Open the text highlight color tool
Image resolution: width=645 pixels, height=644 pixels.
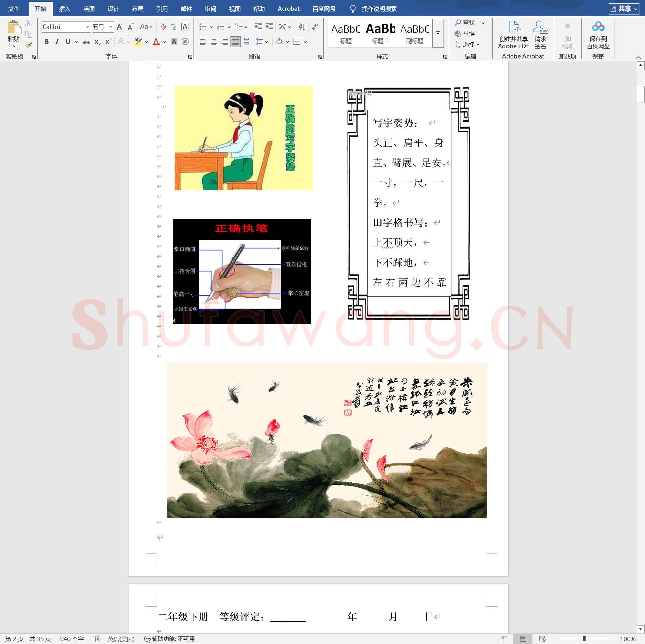click(138, 41)
